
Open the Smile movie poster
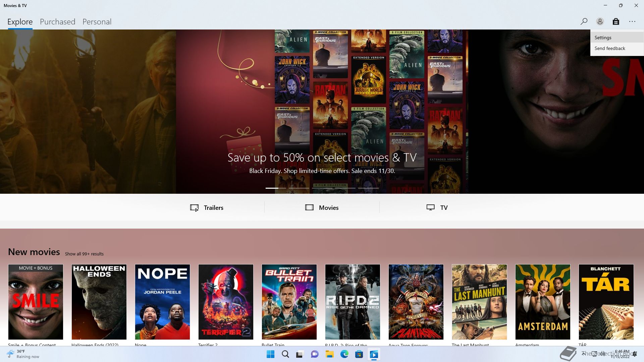(36, 302)
